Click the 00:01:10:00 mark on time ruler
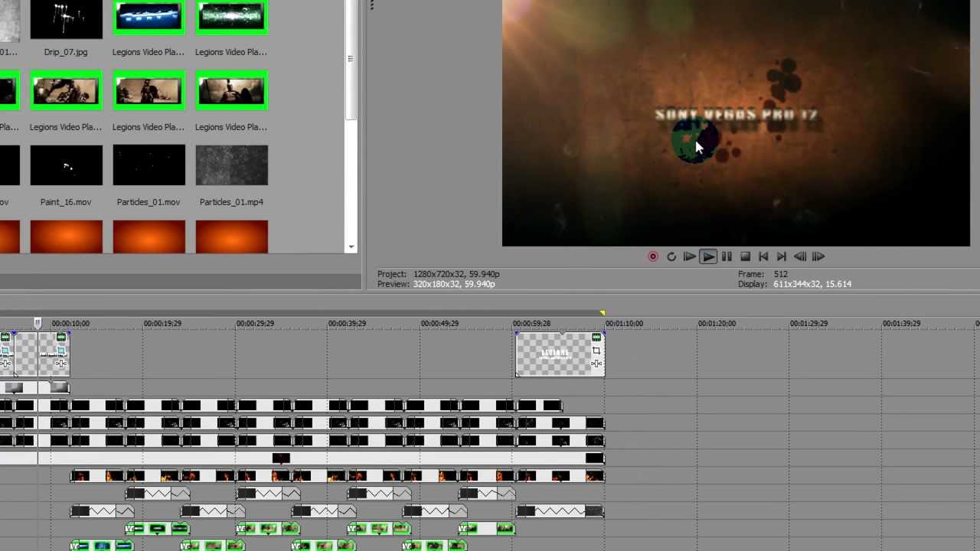The width and height of the screenshot is (980, 551). click(x=624, y=324)
